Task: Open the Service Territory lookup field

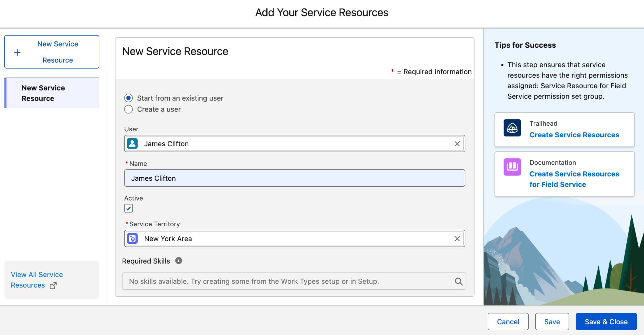Action: [x=295, y=239]
